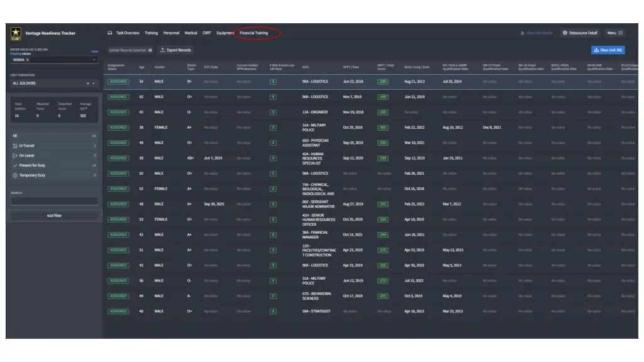Select the 65D - PHYSICIAN ASSISTANT row
The width and height of the screenshot is (644, 362).
point(370,143)
